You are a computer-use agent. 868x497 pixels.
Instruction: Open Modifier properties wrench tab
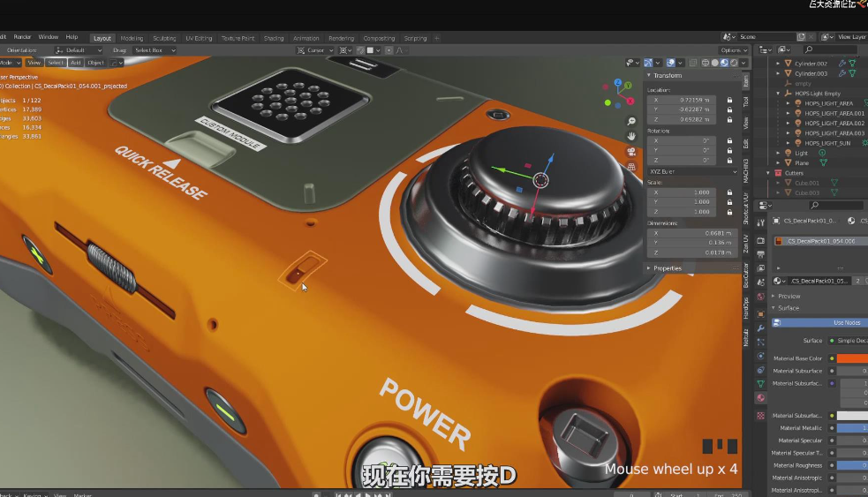[x=760, y=328]
